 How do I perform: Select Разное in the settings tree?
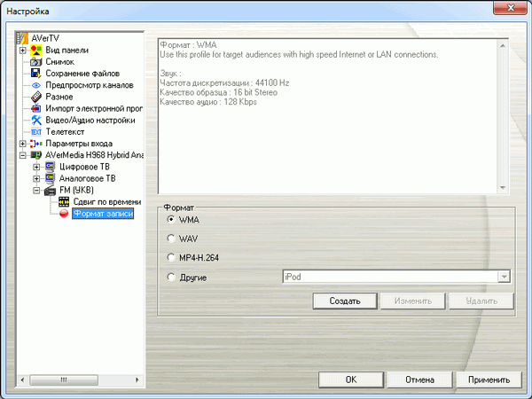59,97
